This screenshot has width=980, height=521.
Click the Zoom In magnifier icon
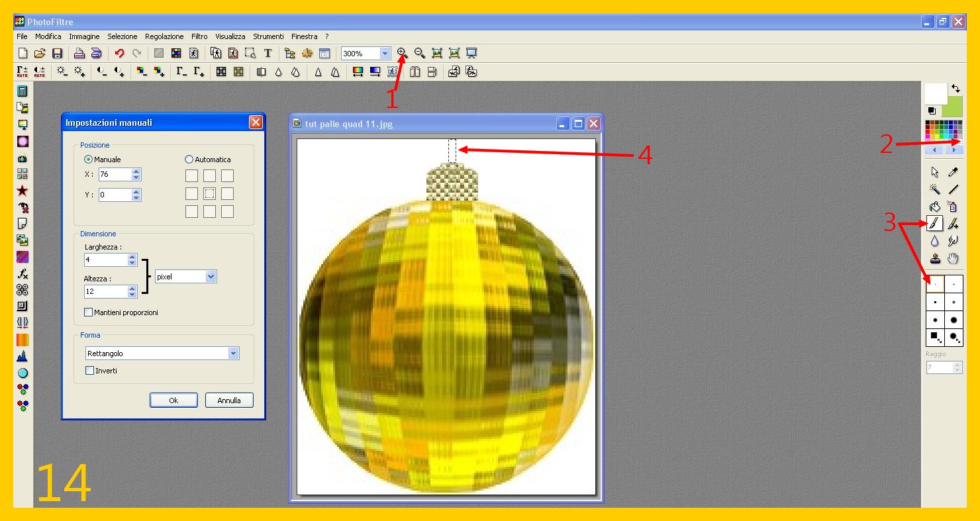pos(402,53)
